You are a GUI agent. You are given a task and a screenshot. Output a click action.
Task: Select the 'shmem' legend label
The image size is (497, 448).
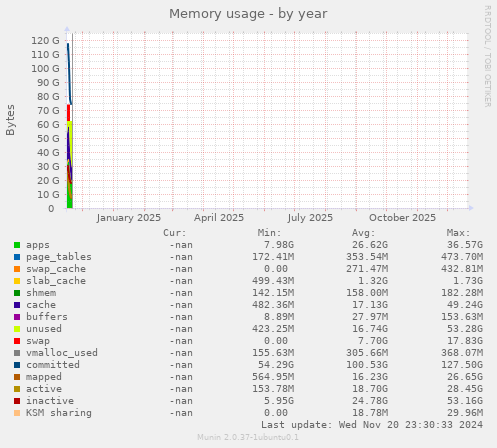click(41, 293)
